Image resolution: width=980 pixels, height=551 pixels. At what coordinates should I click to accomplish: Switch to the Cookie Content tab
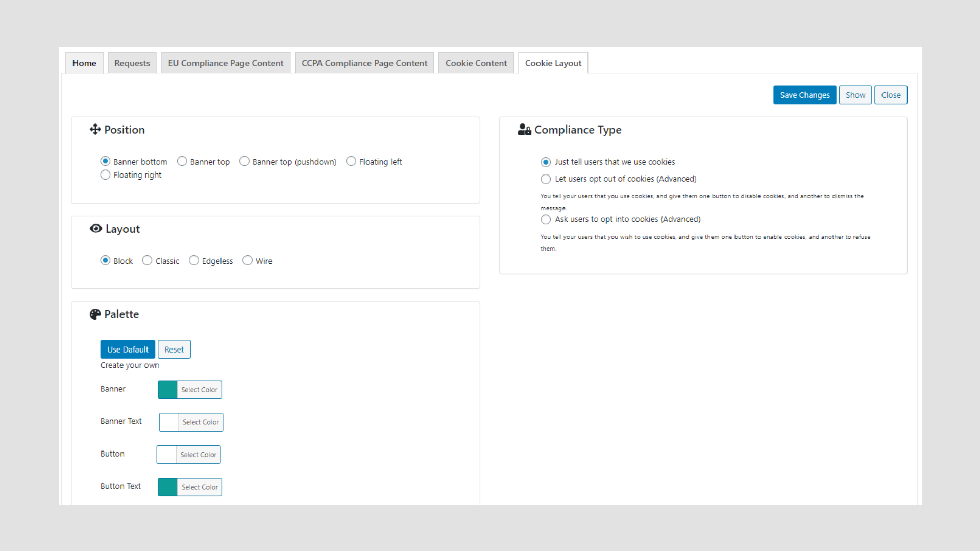coord(476,63)
